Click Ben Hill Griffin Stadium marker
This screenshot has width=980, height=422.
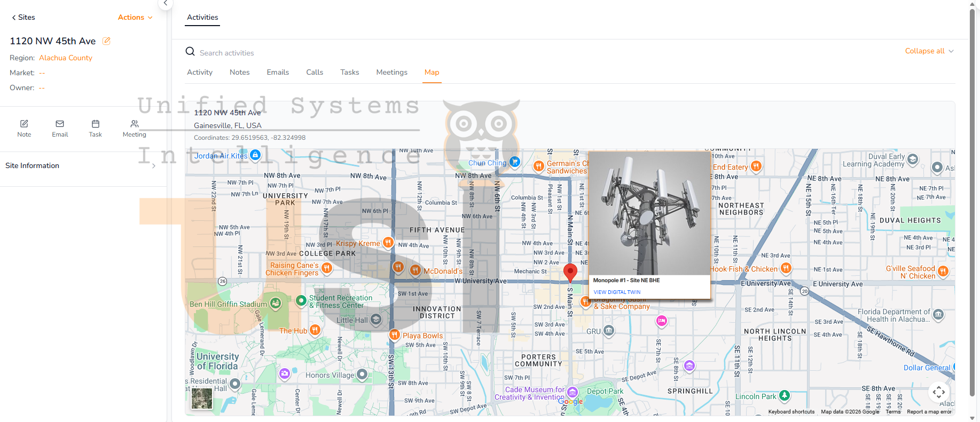276,304
